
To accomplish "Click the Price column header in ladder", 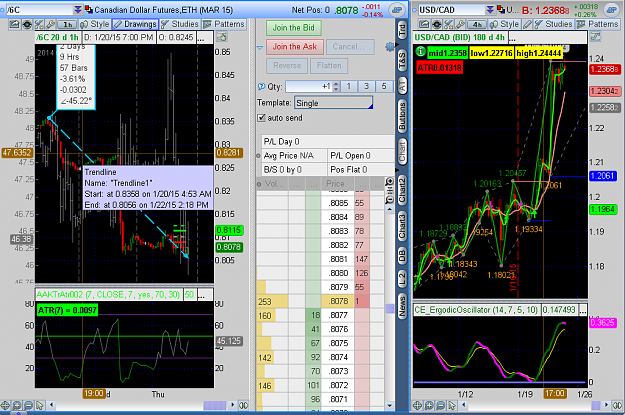I will tap(336, 184).
